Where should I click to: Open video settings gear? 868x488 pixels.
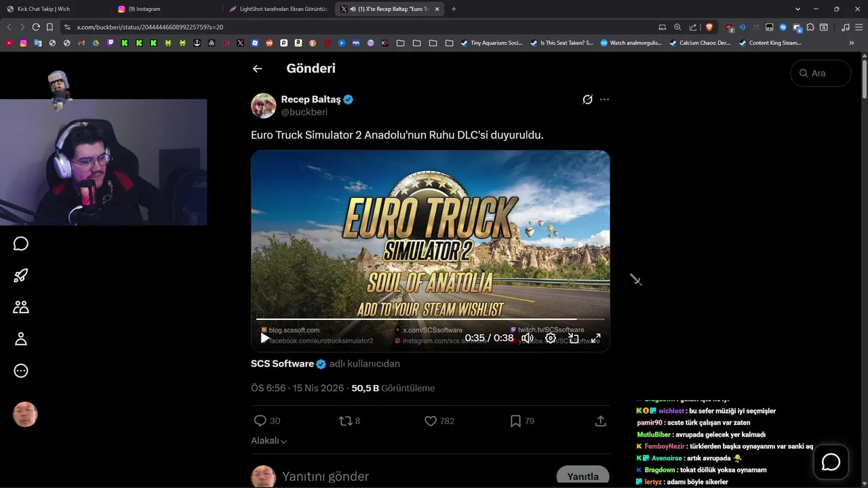tap(551, 338)
